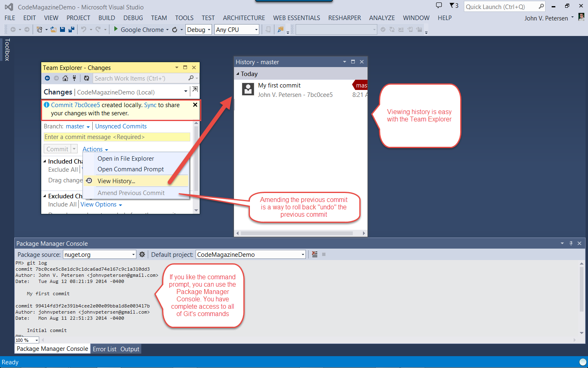Click the Save All toolbar icon
Viewport: 588px width, 368px height.
[x=71, y=29]
